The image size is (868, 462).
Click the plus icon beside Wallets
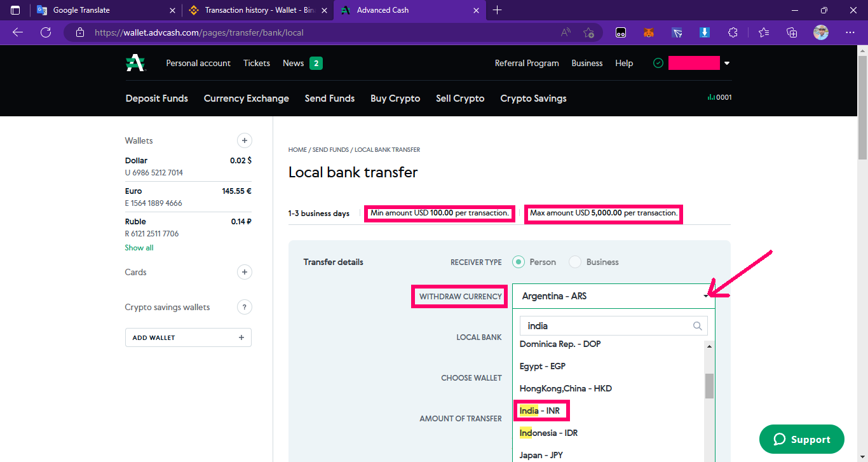click(x=244, y=140)
